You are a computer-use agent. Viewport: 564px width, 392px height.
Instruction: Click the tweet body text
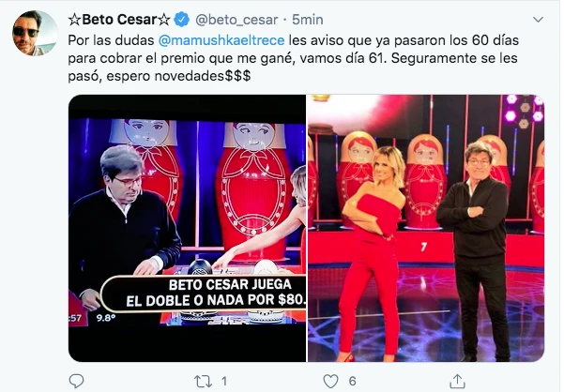click(293, 58)
